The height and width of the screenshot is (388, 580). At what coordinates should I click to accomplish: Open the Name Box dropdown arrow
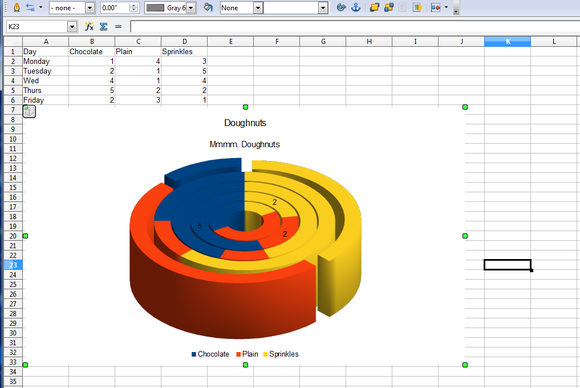pos(72,27)
